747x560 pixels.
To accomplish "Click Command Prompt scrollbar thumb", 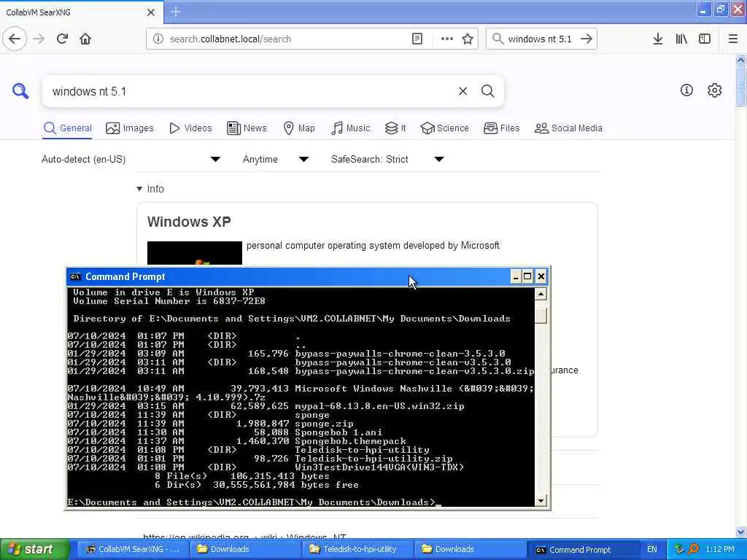I will coord(541,316).
